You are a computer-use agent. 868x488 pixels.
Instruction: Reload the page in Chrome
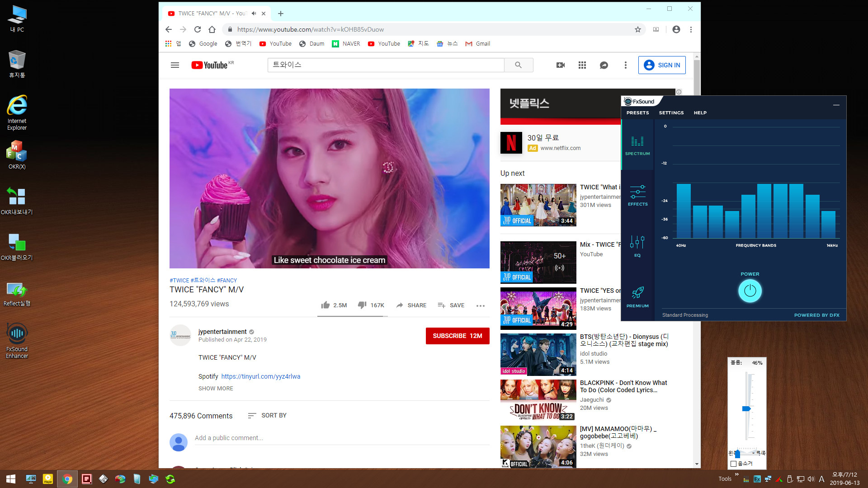point(198,29)
